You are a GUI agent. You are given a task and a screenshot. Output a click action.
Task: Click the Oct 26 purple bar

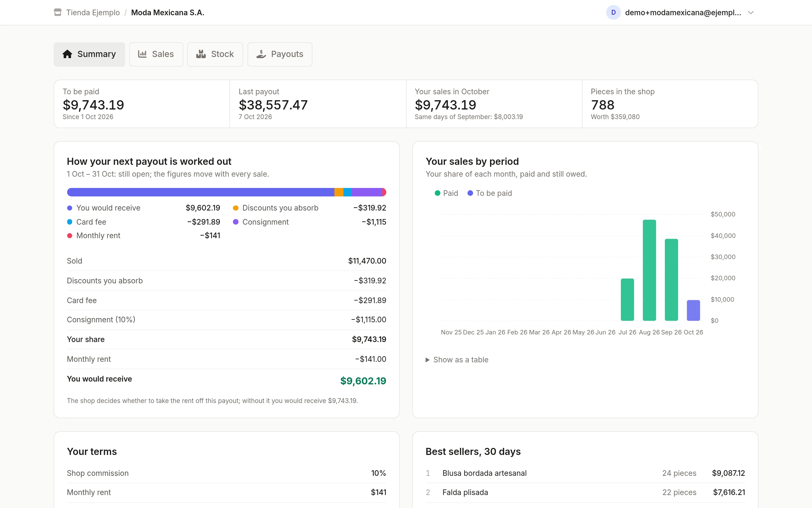coord(693,310)
